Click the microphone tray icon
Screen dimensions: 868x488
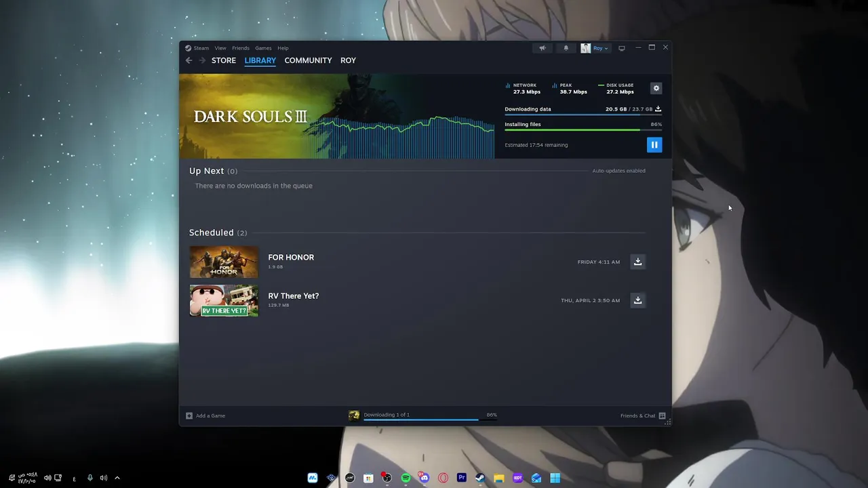click(90, 478)
